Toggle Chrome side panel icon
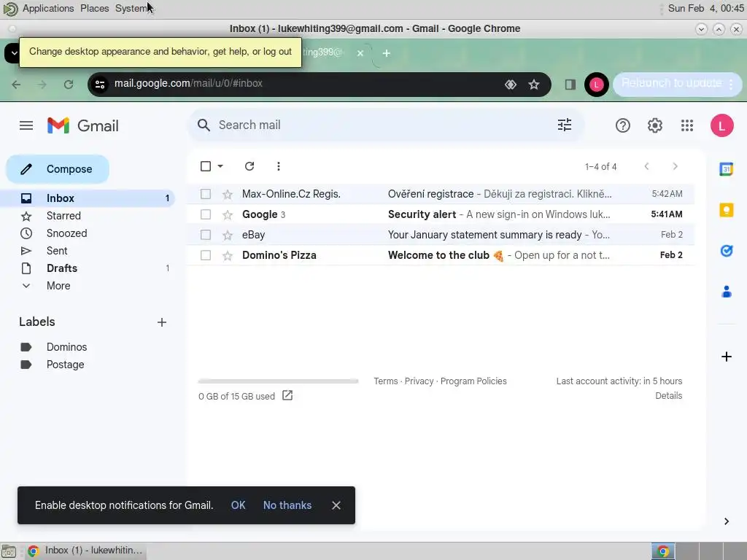The image size is (747, 560). [570, 85]
